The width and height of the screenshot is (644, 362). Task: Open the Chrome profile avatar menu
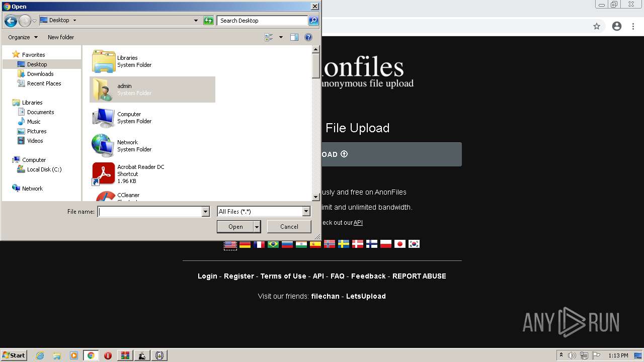617,26
